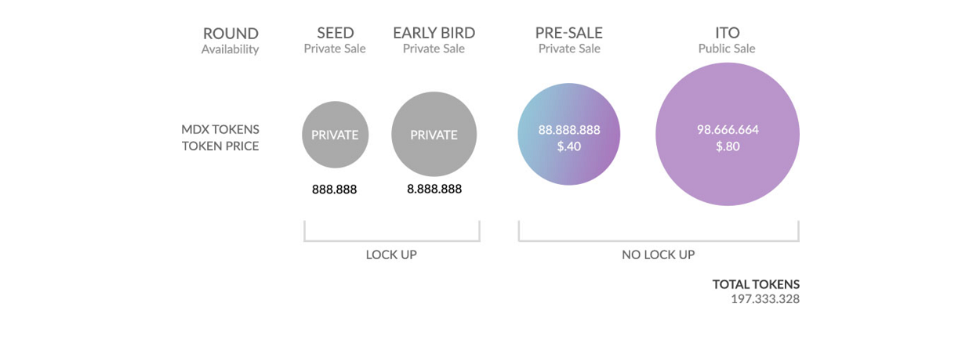Click the MDX TOKENS label
The width and height of the screenshot is (980, 343).
point(220,129)
